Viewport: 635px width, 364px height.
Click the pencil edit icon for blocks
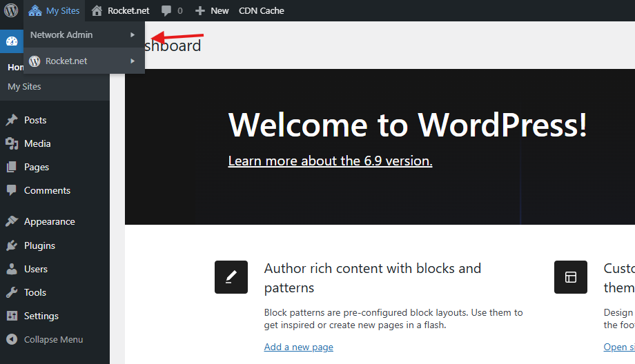coord(231,277)
